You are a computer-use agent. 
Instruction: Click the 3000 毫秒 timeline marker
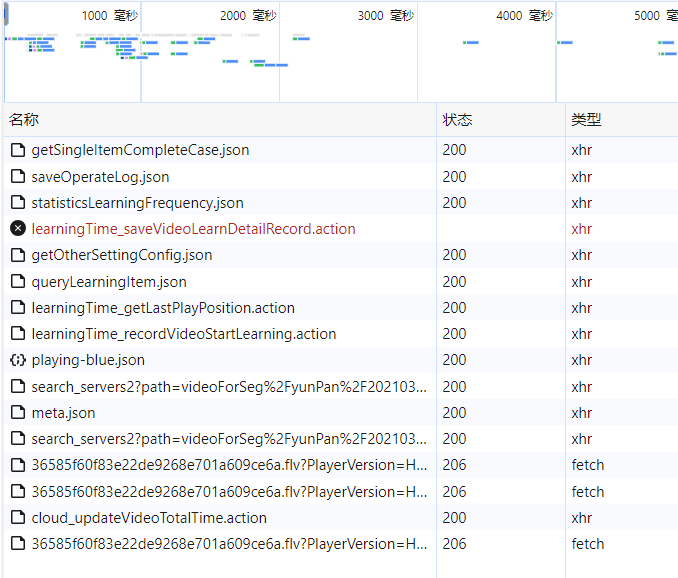[384, 16]
